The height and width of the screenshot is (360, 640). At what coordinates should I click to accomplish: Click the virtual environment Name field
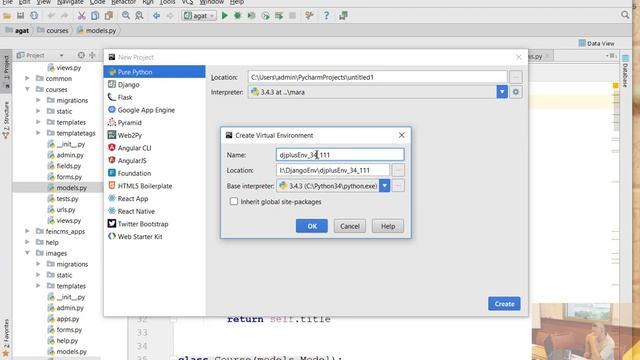pyautogui.click(x=340, y=155)
